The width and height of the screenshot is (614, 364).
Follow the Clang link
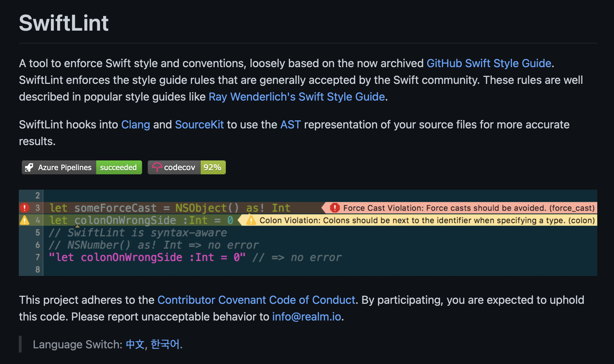tap(136, 125)
